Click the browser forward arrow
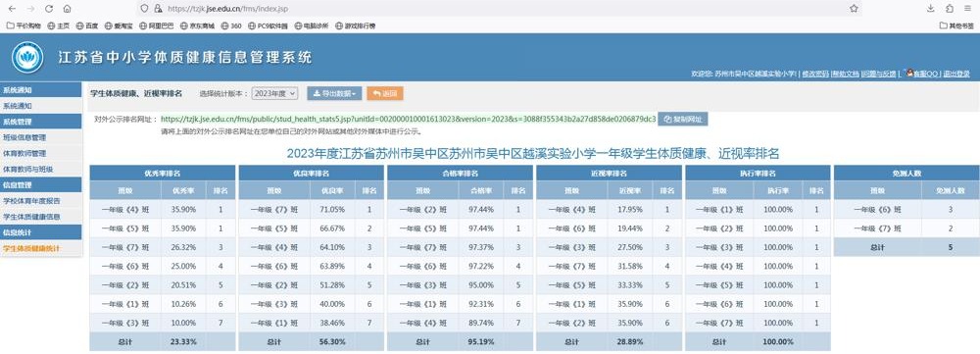This screenshot has height=354, width=980. coord(30,9)
